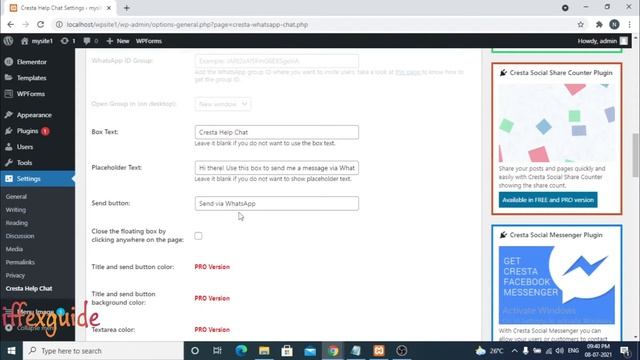Focus the WhatsApp ID Group input
The width and height of the screenshot is (640, 360).
coord(277,61)
